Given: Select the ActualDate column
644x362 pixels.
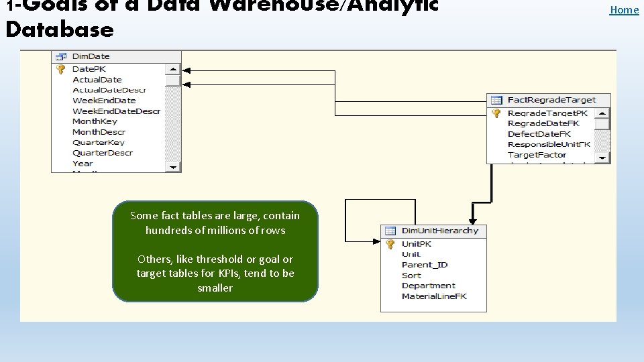Looking at the screenshot, I should pyautogui.click(x=97, y=80).
